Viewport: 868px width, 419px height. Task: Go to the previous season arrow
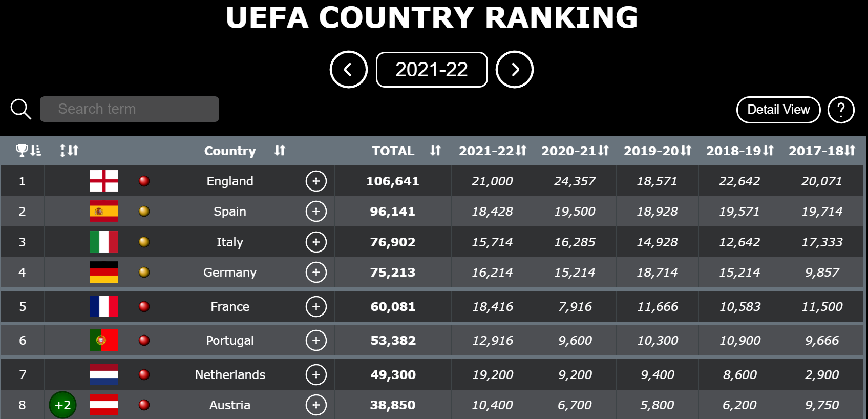[x=348, y=70]
